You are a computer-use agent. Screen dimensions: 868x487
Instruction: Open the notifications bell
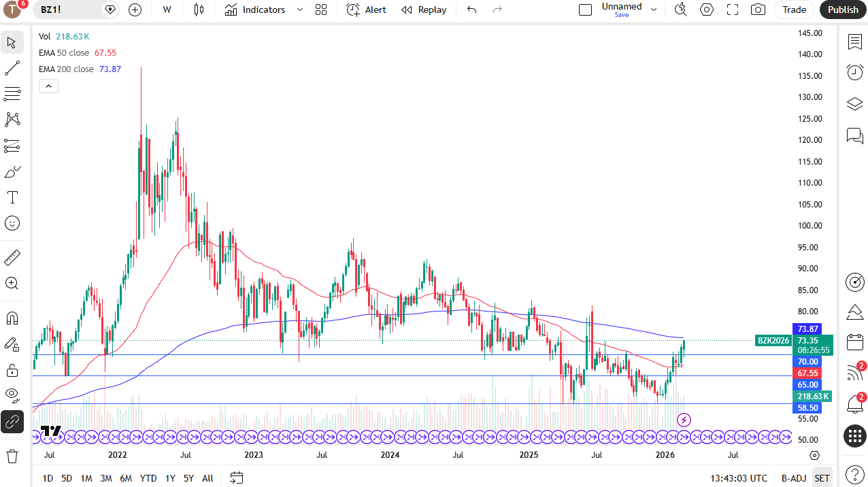(855, 404)
